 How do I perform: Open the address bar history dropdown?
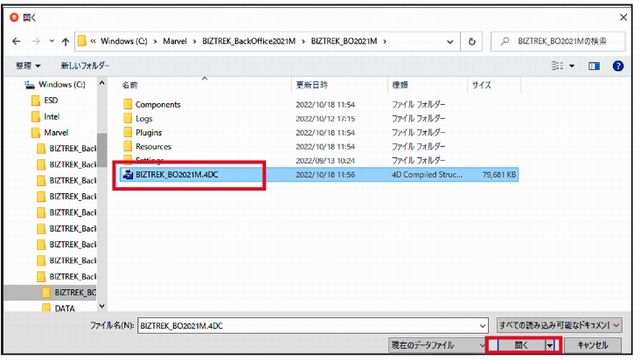tap(450, 42)
